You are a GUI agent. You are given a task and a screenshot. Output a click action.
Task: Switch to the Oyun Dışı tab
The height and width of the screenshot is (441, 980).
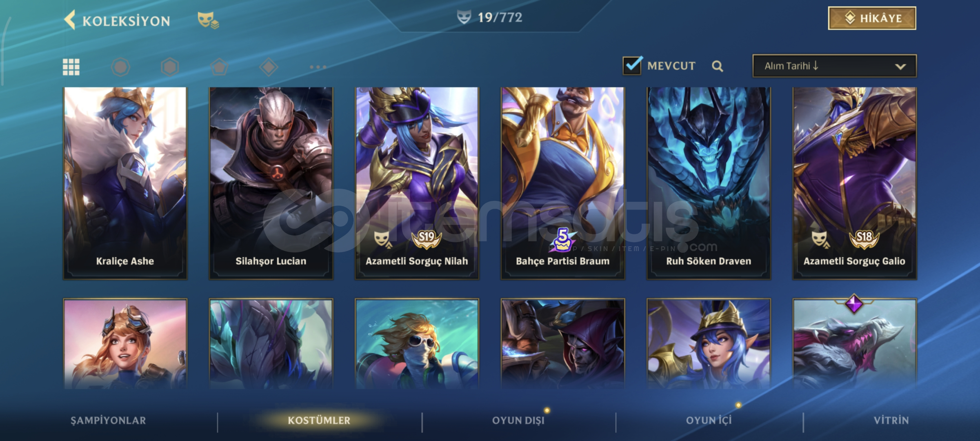518,420
